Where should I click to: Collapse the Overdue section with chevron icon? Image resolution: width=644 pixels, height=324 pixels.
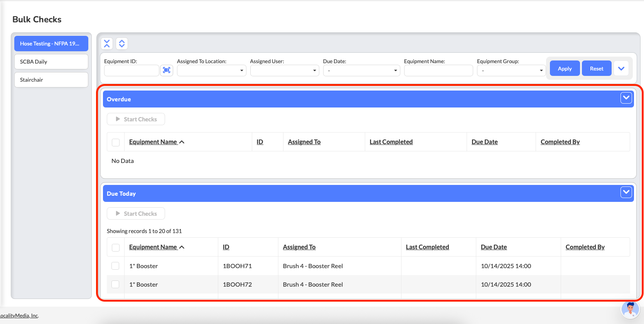[x=626, y=98]
